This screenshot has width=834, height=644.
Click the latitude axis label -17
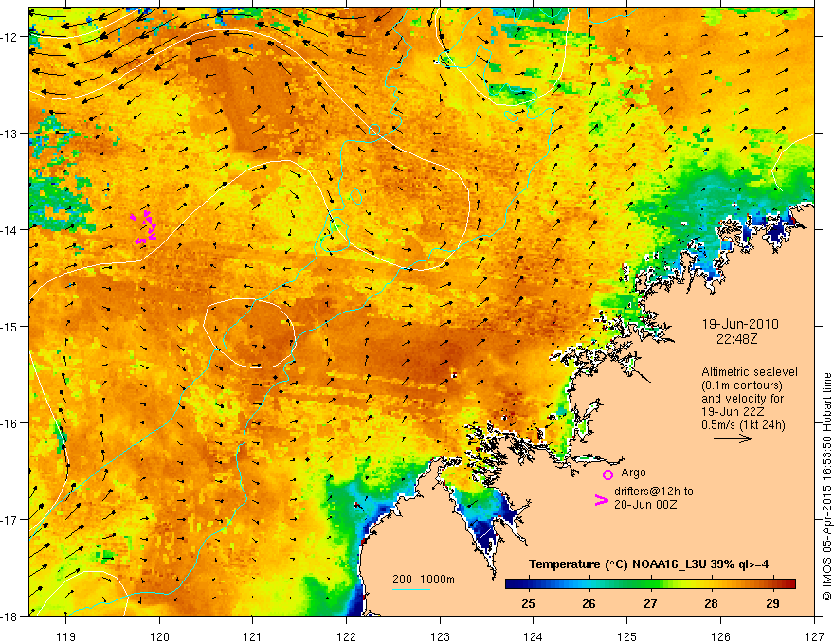10,520
